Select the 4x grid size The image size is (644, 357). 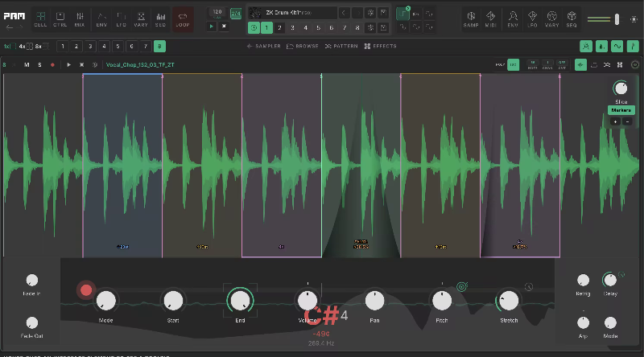click(26, 47)
